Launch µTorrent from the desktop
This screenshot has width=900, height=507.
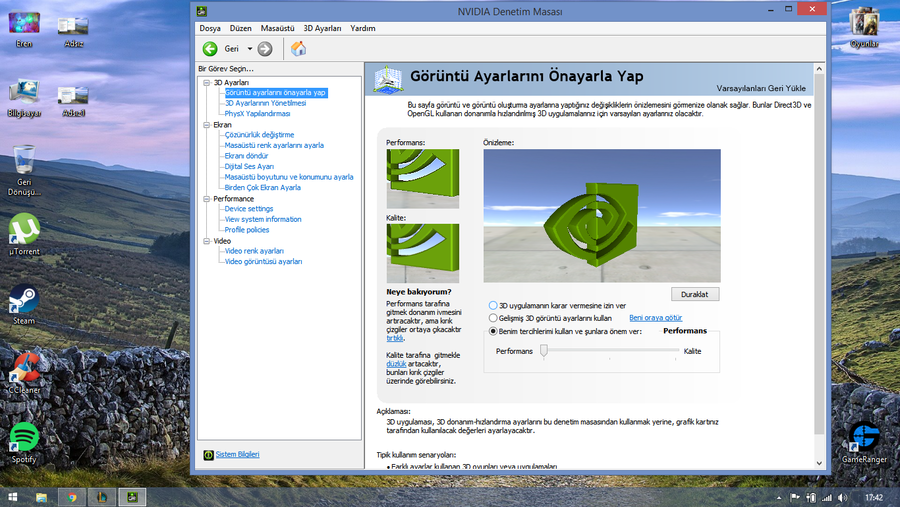pyautogui.click(x=24, y=229)
